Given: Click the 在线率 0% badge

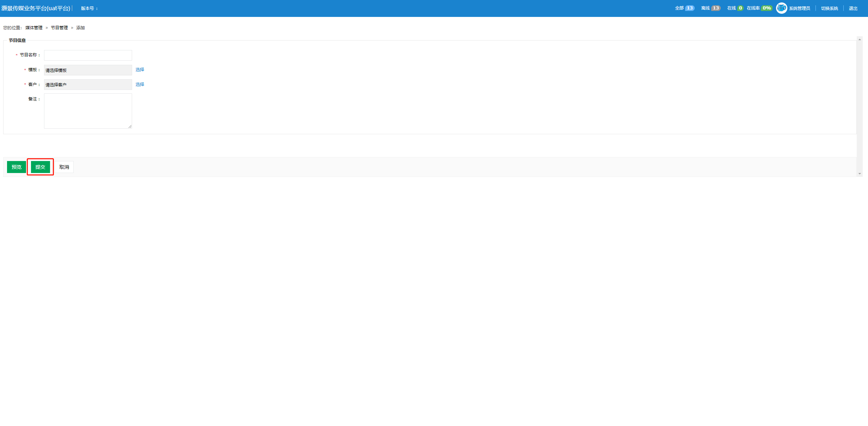Looking at the screenshot, I should click(759, 8).
